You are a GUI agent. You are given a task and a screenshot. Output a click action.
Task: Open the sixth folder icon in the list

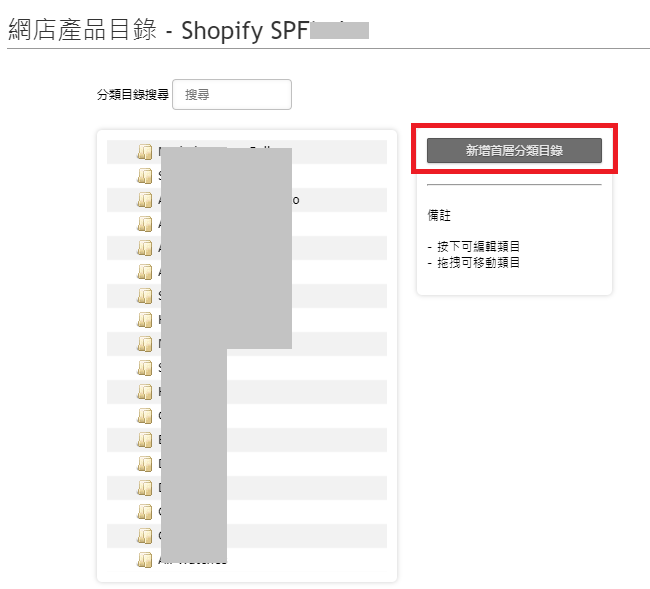pyautogui.click(x=145, y=272)
